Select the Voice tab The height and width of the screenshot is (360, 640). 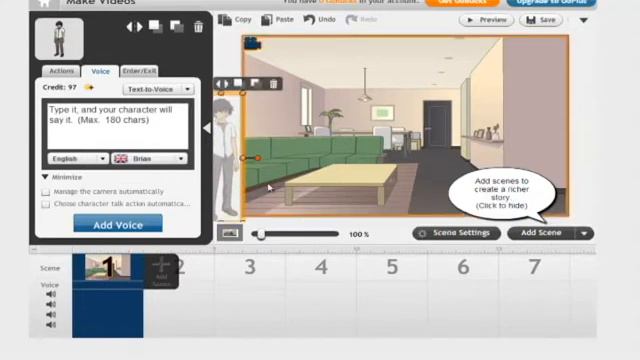coord(100,71)
